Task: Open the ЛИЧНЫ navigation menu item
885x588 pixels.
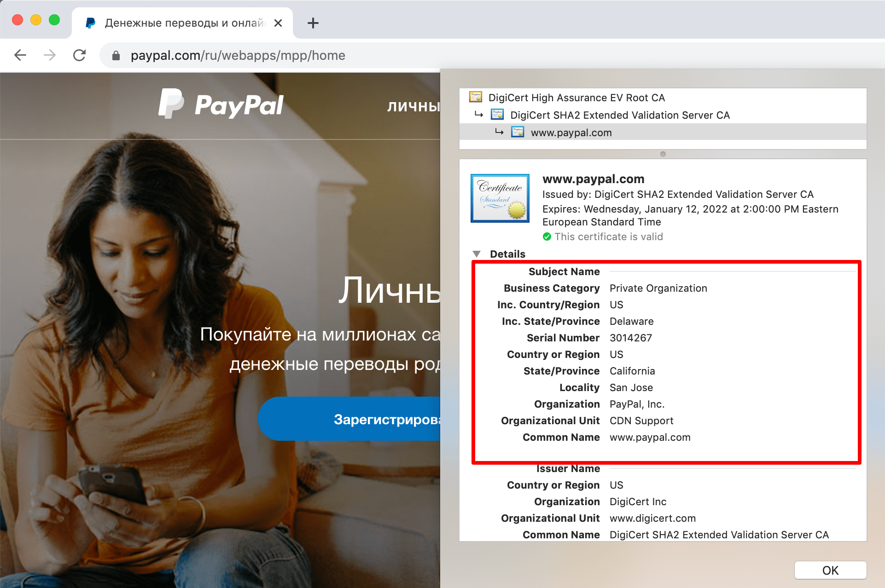Action: coord(413,106)
